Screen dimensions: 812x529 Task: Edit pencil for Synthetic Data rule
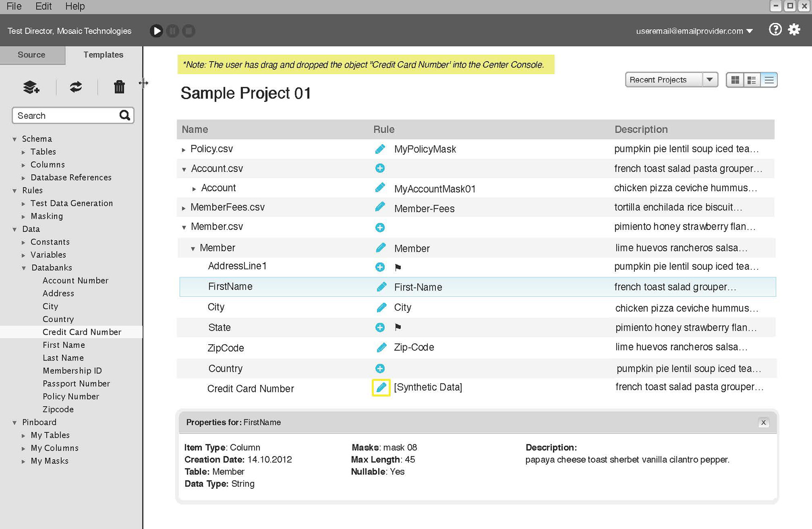[381, 387]
